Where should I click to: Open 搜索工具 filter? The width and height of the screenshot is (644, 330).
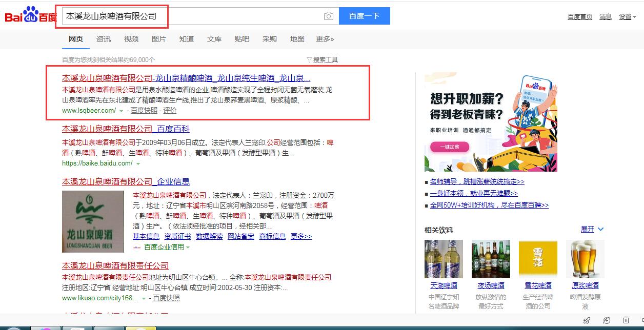click(x=322, y=59)
